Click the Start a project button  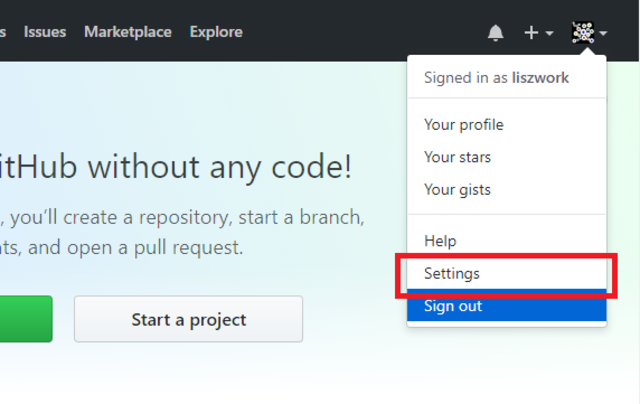pyautogui.click(x=189, y=319)
